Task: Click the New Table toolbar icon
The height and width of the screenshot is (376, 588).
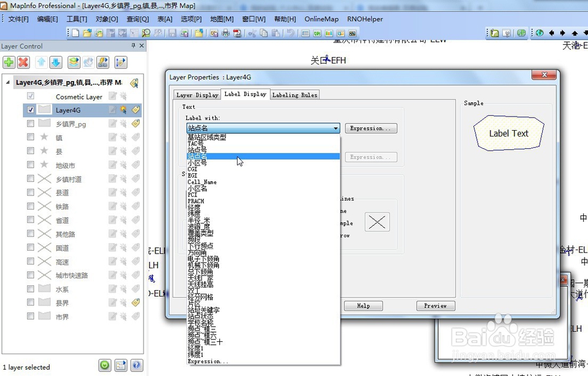Action: click(x=75, y=33)
